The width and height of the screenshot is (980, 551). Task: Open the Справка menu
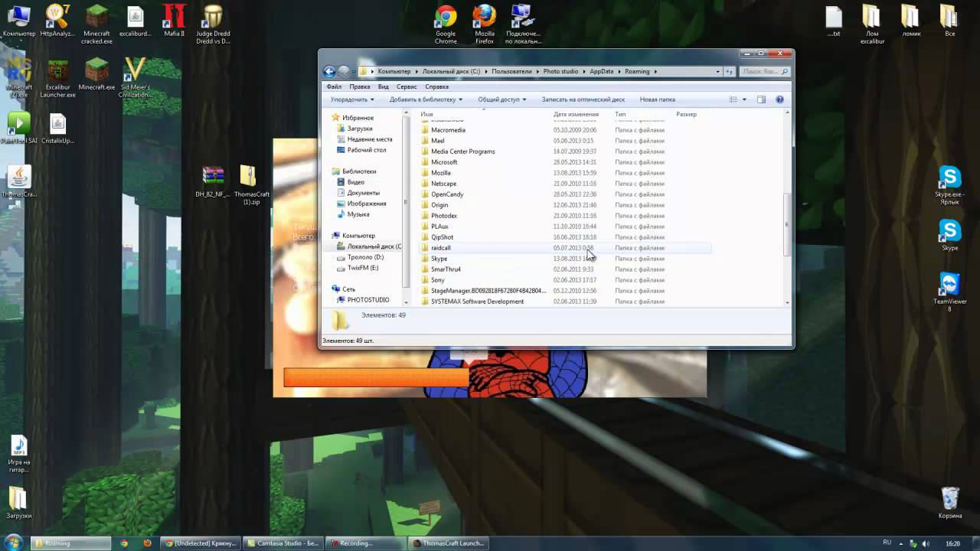[x=436, y=86]
